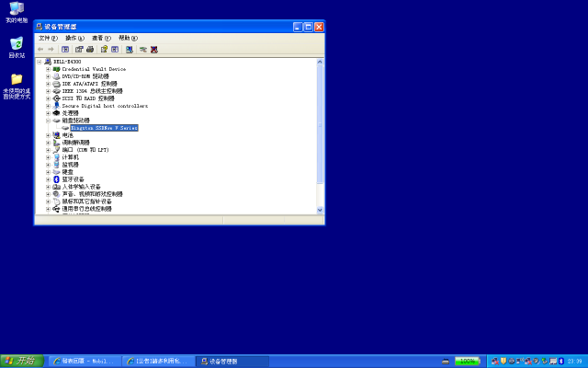This screenshot has width=588, height=368.
Task: Expand IDE ATA/ATAPI 控制器 node
Action: (48, 84)
